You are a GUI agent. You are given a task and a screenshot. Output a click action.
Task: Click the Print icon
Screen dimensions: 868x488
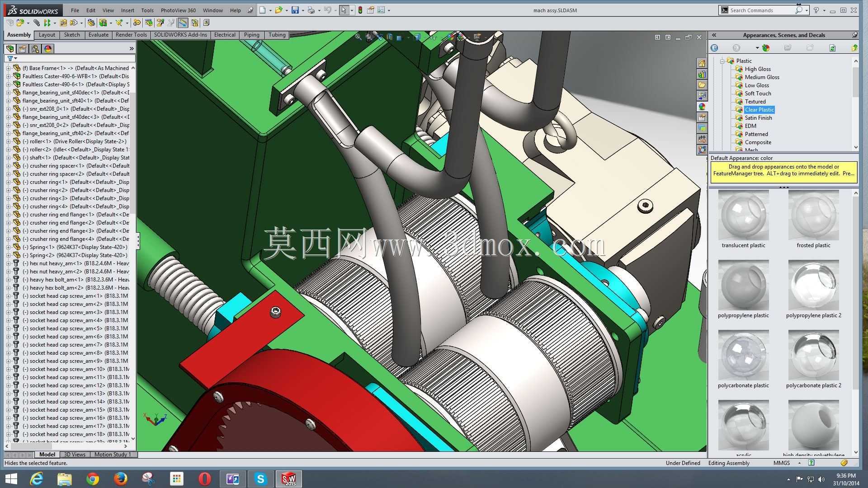pos(311,10)
